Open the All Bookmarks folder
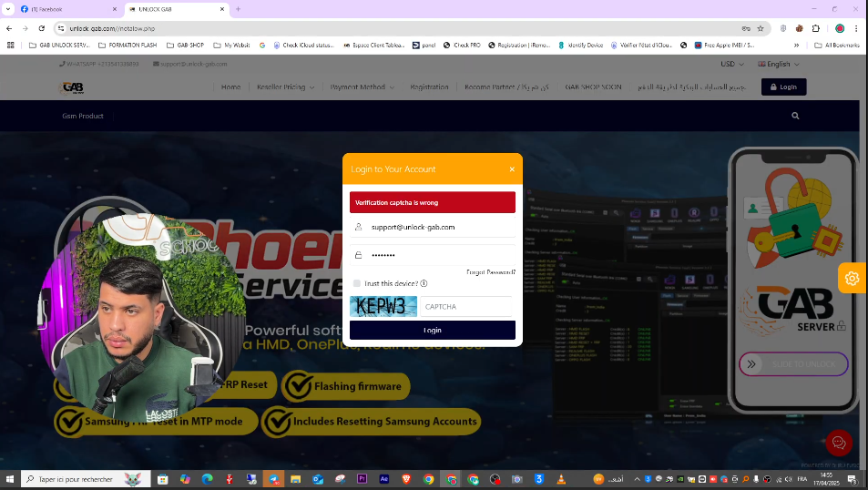This screenshot has width=868, height=490. click(837, 46)
